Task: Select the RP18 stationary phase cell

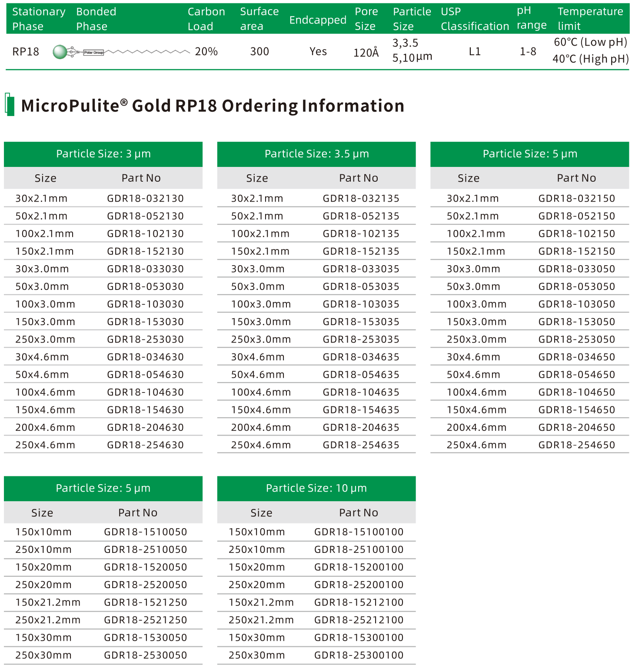Action: point(26,52)
